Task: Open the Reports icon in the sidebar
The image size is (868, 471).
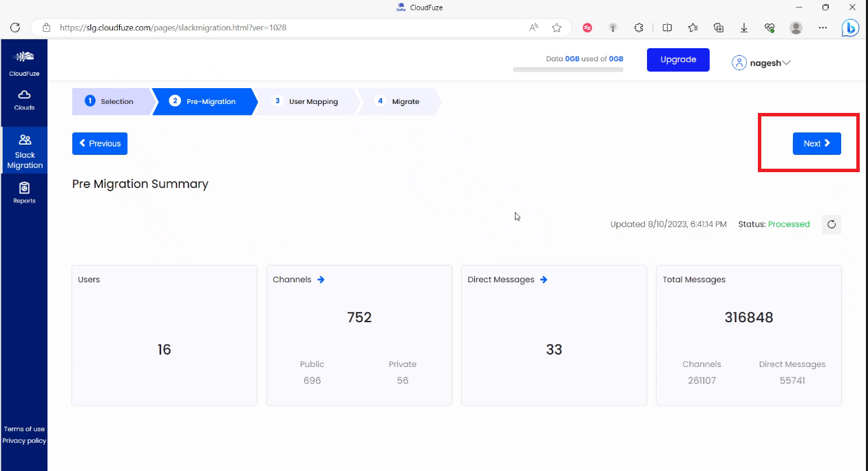Action: (24, 191)
